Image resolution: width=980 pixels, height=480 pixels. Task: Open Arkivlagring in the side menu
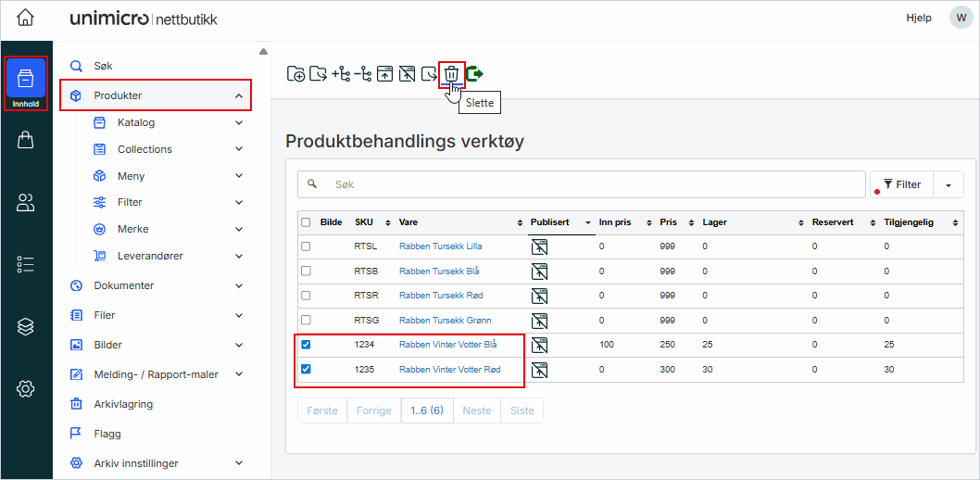(x=123, y=404)
